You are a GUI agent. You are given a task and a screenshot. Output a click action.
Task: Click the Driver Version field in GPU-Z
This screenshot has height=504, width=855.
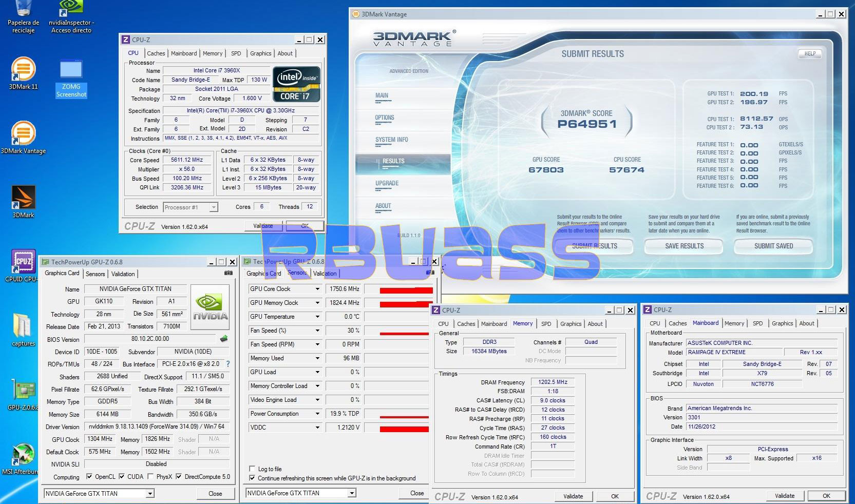pos(157,427)
